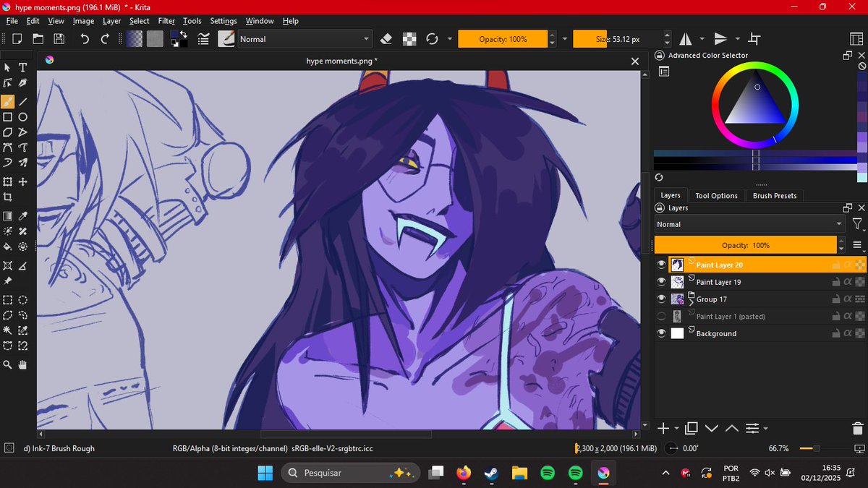868x488 pixels.
Task: Select the Move tool
Action: pos(23,181)
